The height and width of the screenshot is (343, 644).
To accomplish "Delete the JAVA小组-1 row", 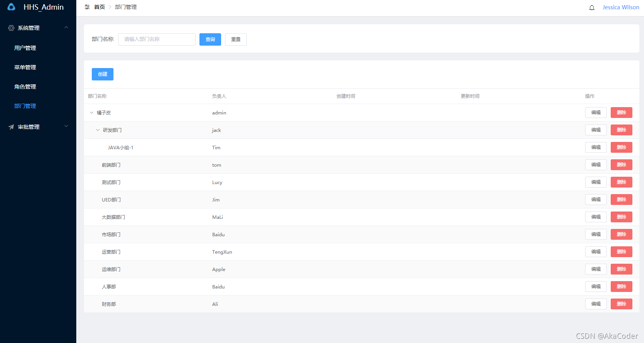I will 622,147.
